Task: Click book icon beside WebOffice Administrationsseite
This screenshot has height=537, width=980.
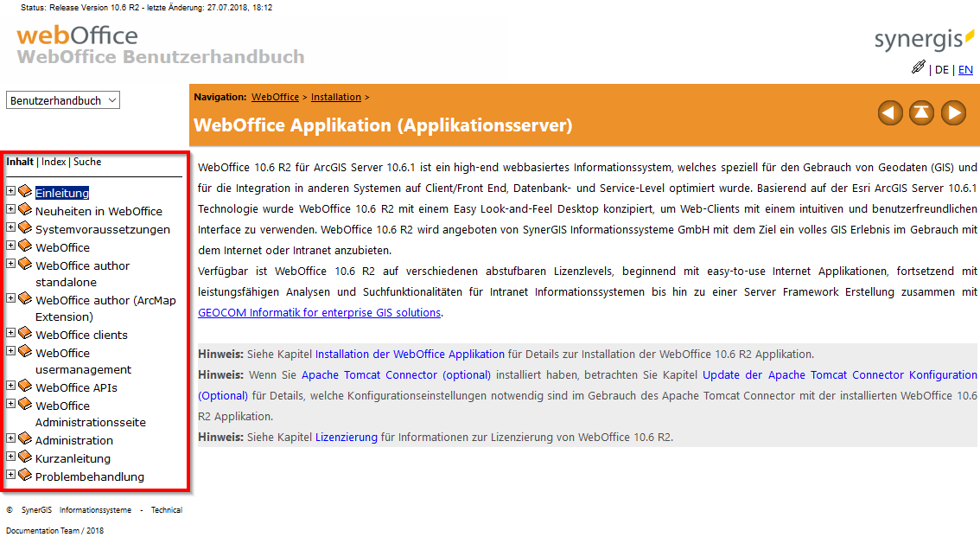Action: click(x=25, y=404)
